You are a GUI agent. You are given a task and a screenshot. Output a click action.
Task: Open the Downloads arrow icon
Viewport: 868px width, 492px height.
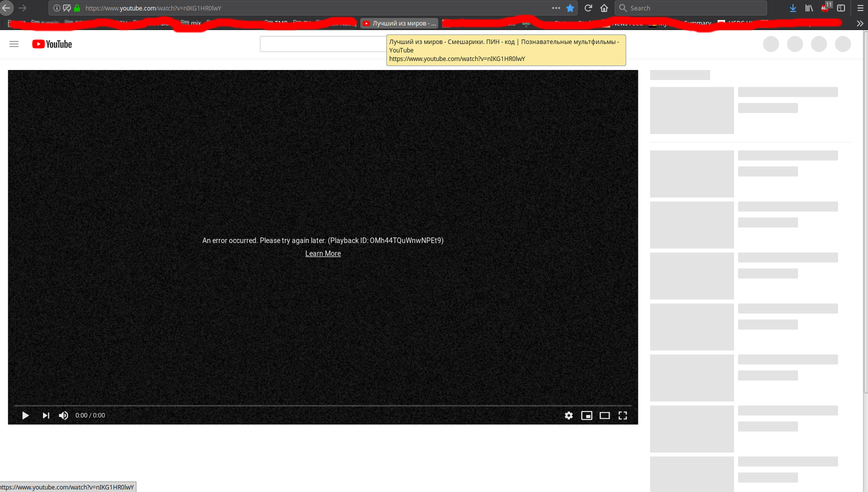click(x=793, y=8)
